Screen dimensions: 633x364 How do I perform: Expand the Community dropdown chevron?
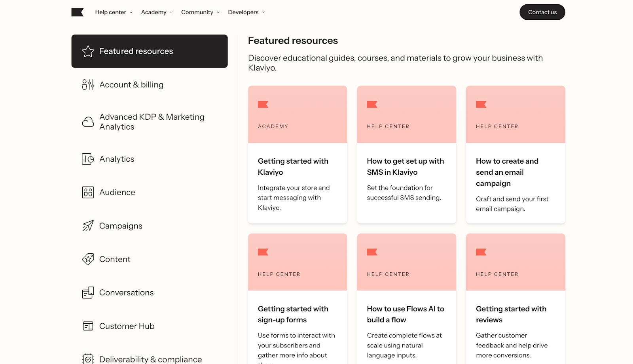pos(218,13)
